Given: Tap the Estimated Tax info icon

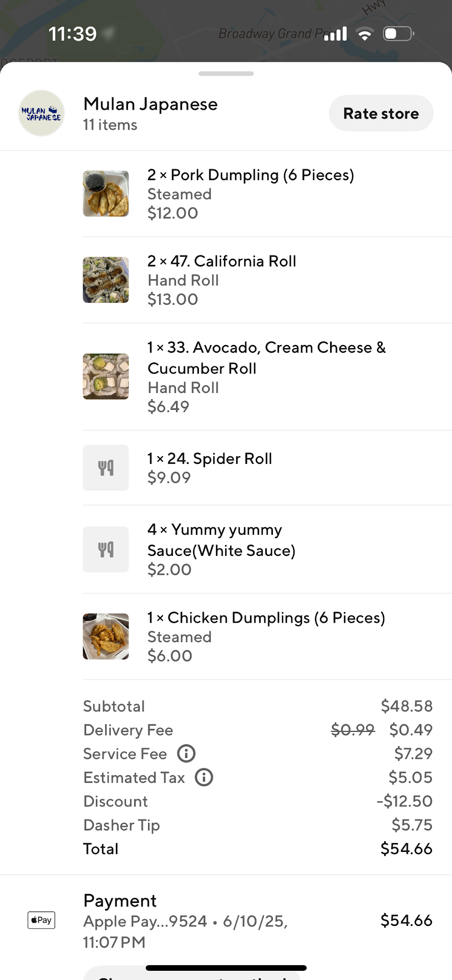Looking at the screenshot, I should click(204, 777).
